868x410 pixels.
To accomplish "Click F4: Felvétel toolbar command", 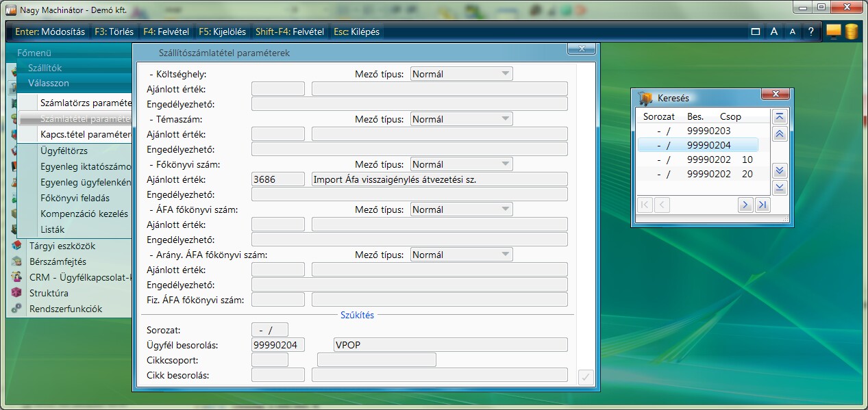I will pos(166,31).
